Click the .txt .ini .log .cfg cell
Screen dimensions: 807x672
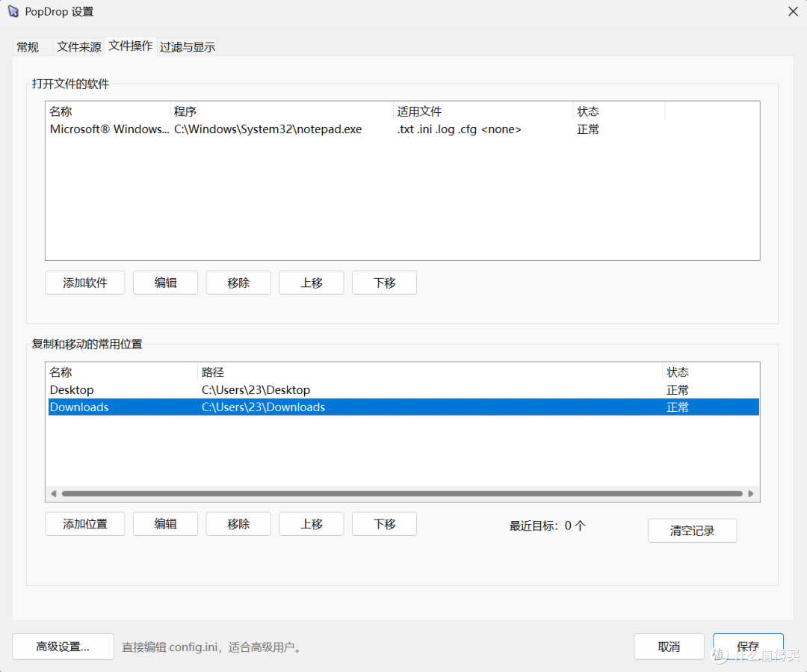point(459,129)
